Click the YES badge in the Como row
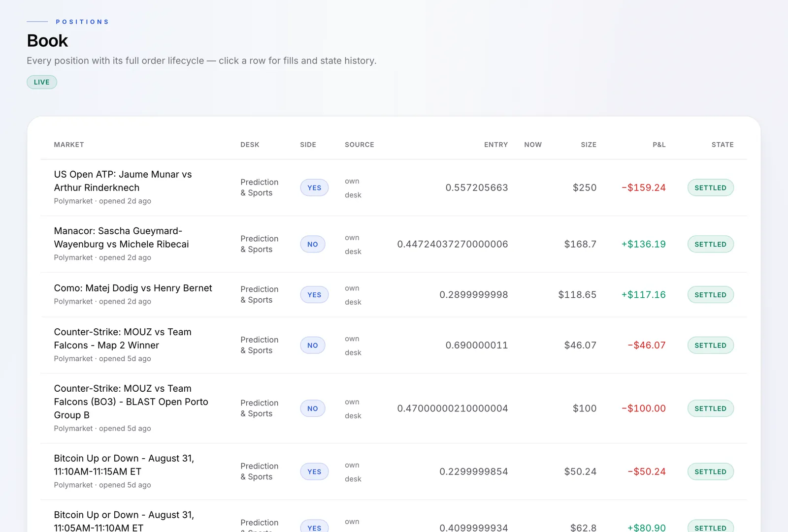This screenshot has height=532, width=788. click(x=314, y=295)
